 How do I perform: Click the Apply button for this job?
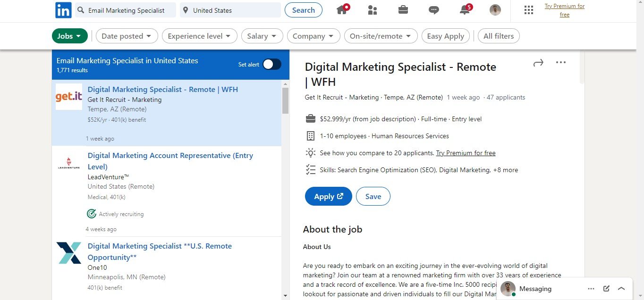[328, 197]
